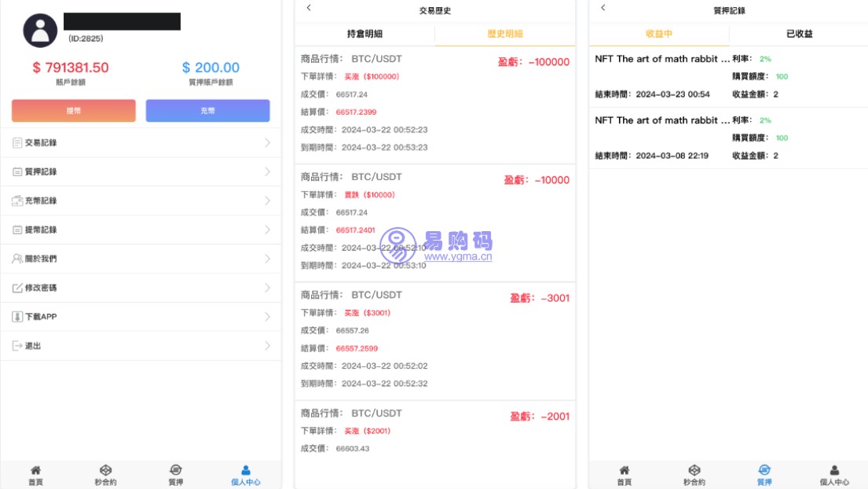
Task: Click the 下載APP download icon
Action: (17, 317)
